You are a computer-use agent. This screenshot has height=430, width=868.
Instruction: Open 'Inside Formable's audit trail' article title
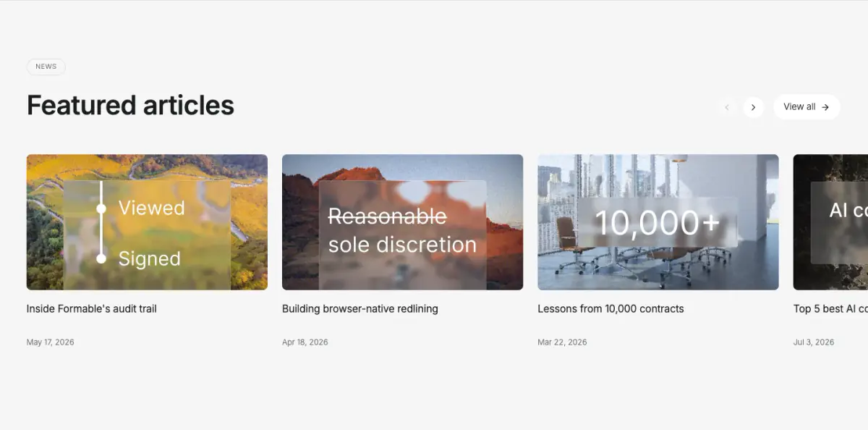[92, 308]
